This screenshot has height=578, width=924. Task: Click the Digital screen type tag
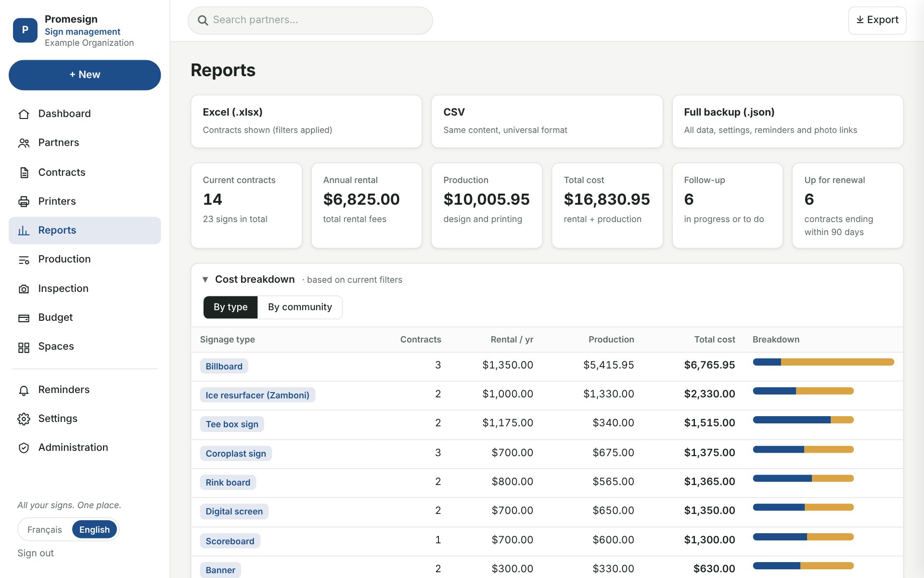click(234, 512)
